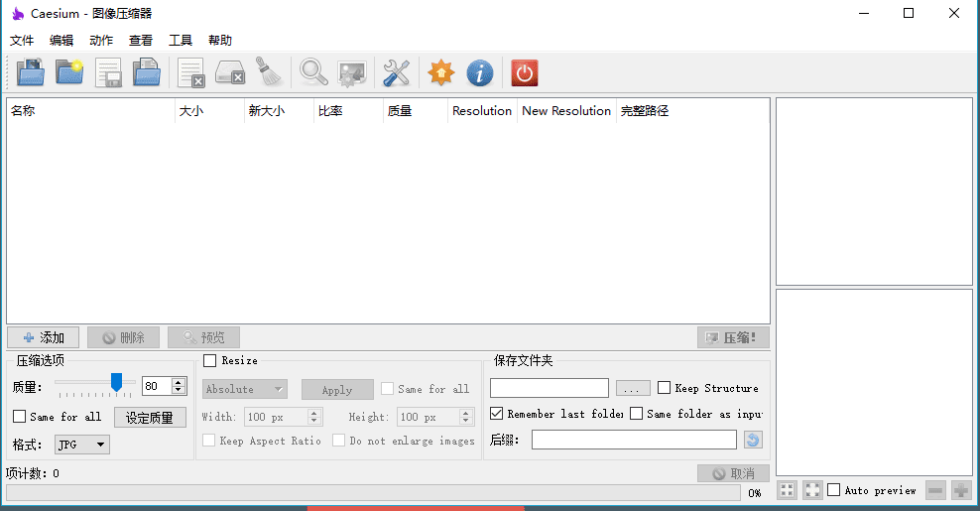
Task: Click the 取消 button
Action: click(x=733, y=473)
